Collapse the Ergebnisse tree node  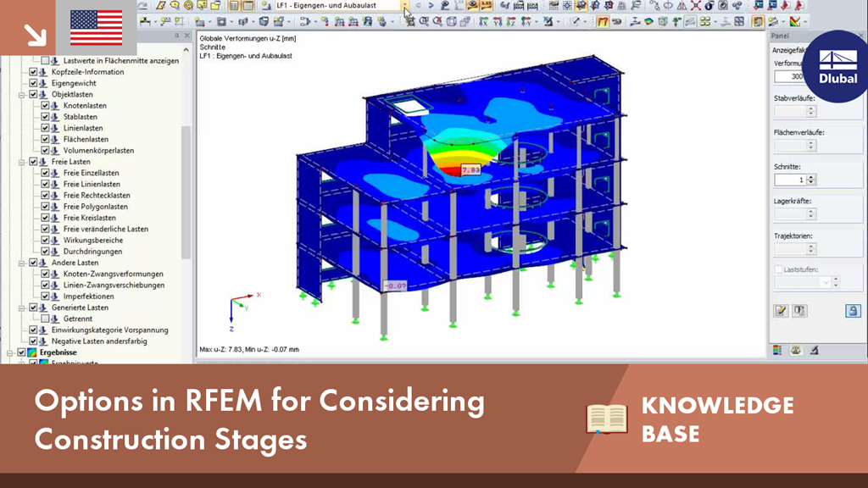tap(9, 352)
